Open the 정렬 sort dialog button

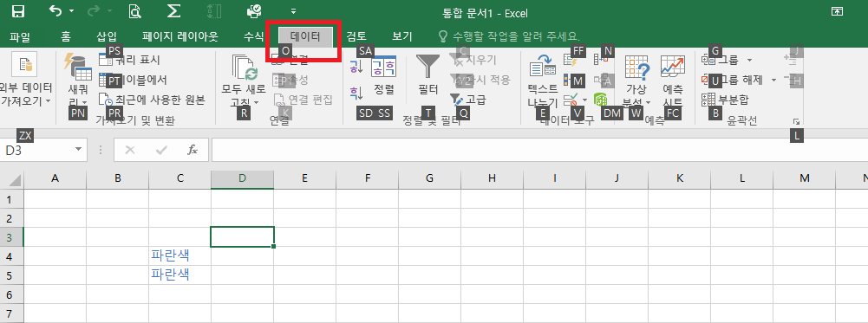pos(383,74)
